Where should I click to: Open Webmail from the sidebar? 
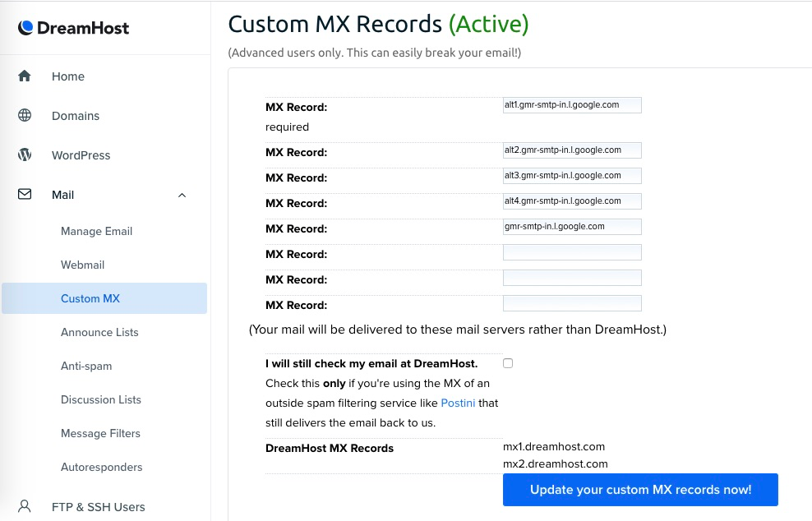coord(82,265)
